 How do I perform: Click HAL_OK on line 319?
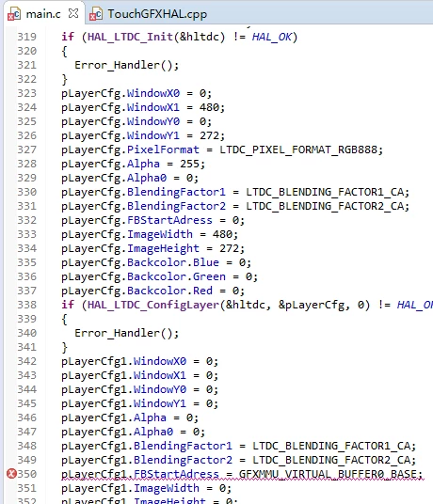click(271, 37)
